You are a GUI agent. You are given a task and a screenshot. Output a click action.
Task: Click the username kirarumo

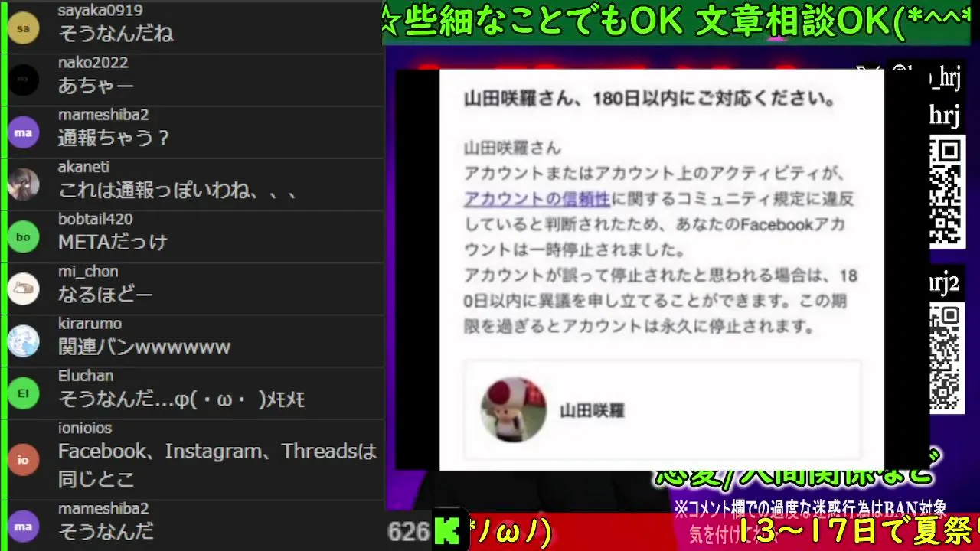click(90, 323)
